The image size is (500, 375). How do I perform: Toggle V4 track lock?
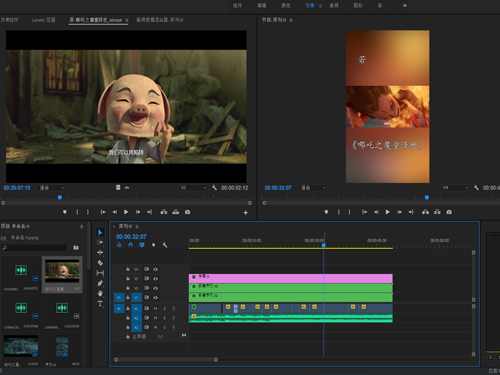(128, 269)
